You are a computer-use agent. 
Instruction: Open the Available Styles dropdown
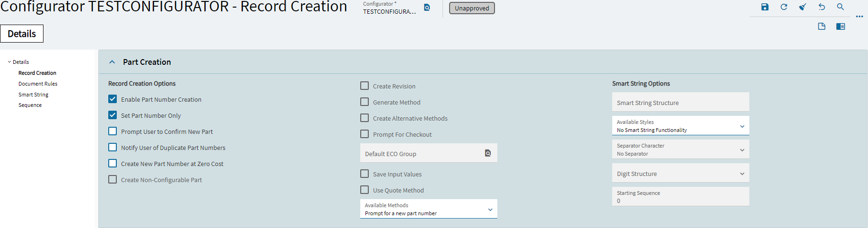pyautogui.click(x=681, y=126)
